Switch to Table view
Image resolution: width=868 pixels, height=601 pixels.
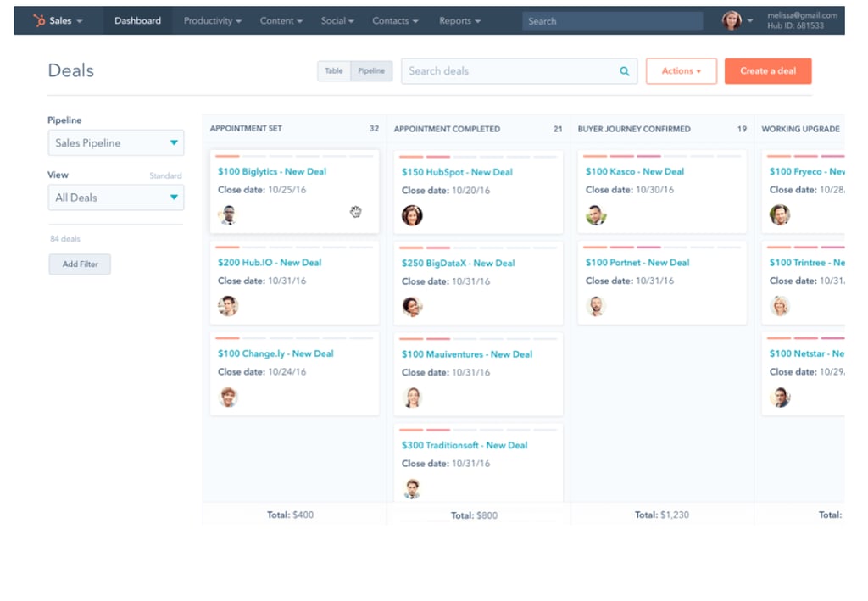334,71
